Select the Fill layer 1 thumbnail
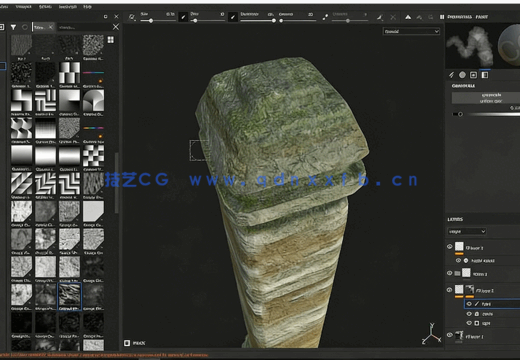The image size is (520, 360). point(459,335)
